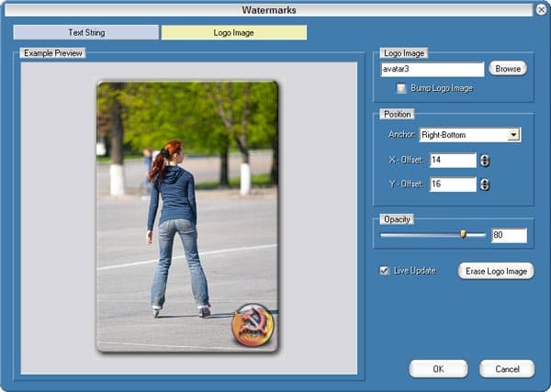Enable the Bump Logo Image checkbox

pos(401,88)
